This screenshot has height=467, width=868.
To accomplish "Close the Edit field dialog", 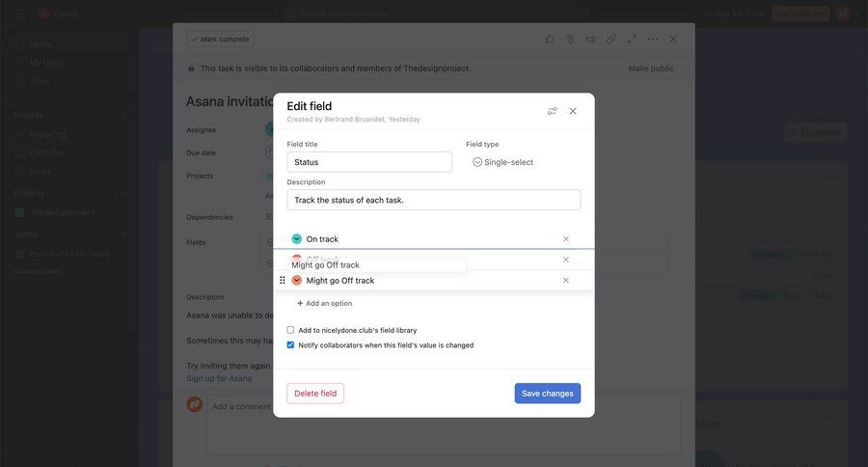I will click(x=573, y=111).
